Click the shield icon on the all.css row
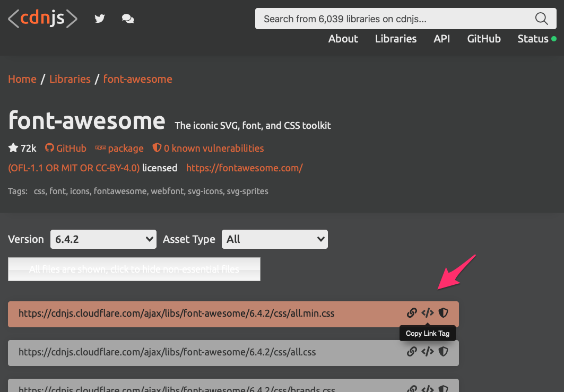This screenshot has height=392, width=564. pyautogui.click(x=444, y=352)
